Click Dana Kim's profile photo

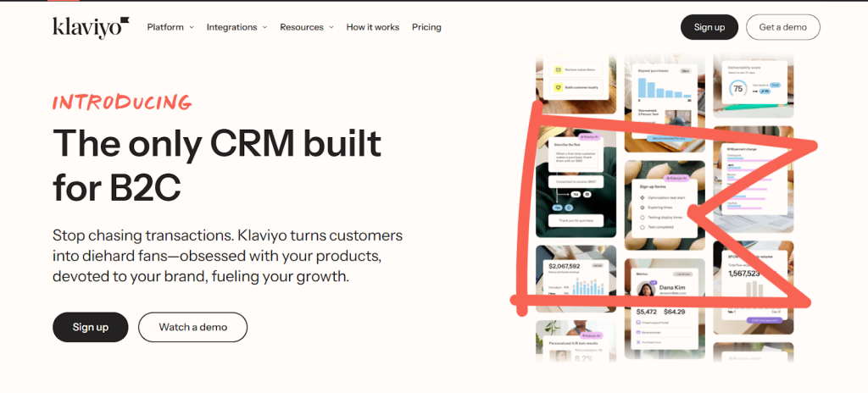coord(646,289)
